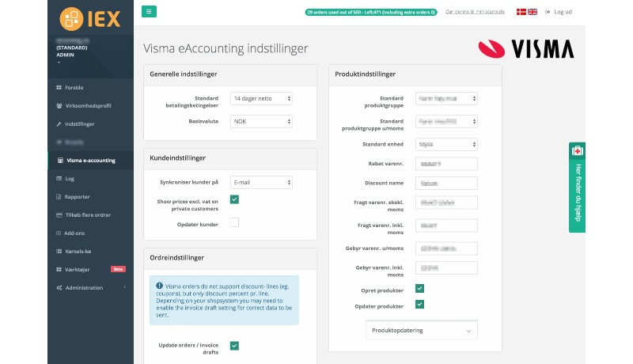Click the Værktøjer grid icon
This screenshot has height=364, width=633.
59,269
